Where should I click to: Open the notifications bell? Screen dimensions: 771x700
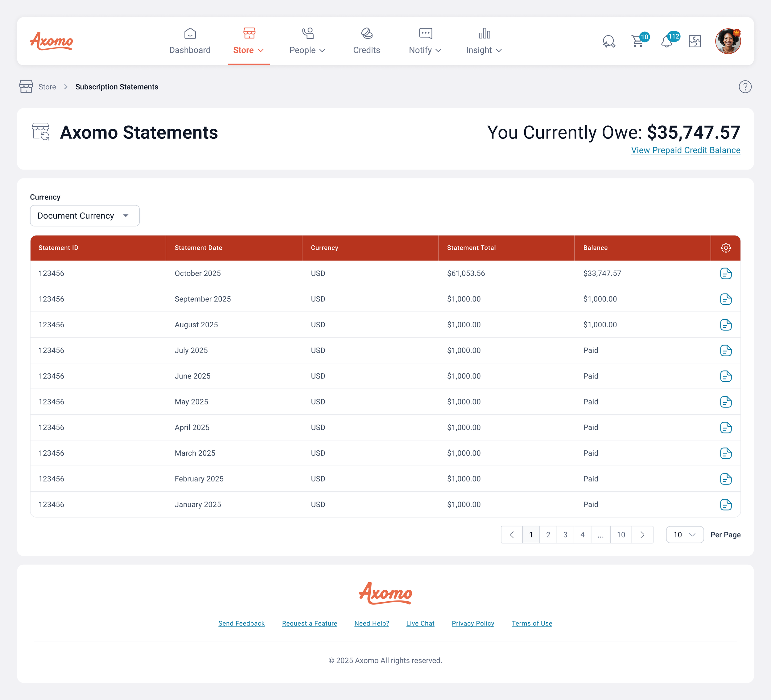[x=666, y=41]
